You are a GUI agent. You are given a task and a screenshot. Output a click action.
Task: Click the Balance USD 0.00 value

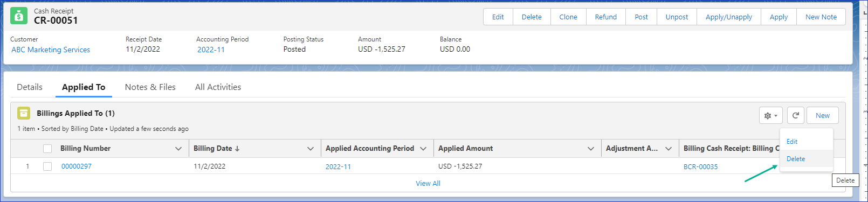coord(455,49)
